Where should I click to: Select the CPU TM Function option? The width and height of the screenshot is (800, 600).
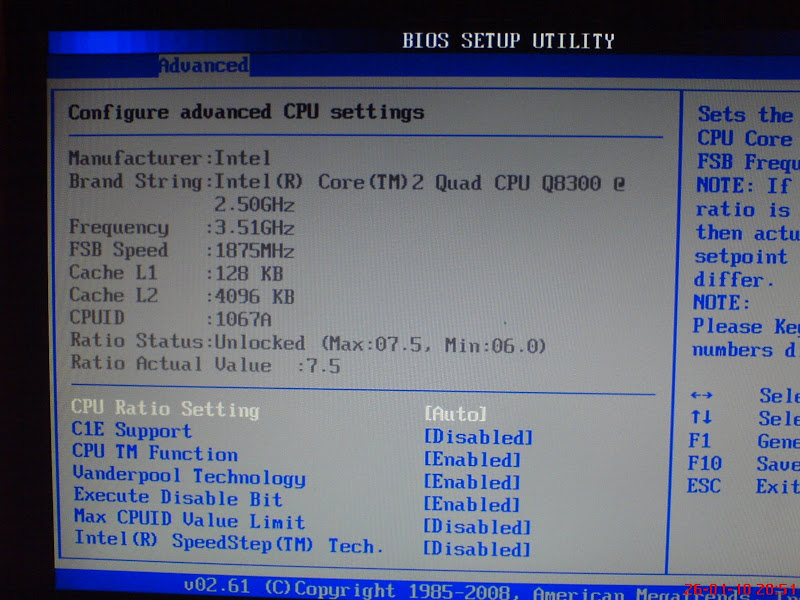155,453
